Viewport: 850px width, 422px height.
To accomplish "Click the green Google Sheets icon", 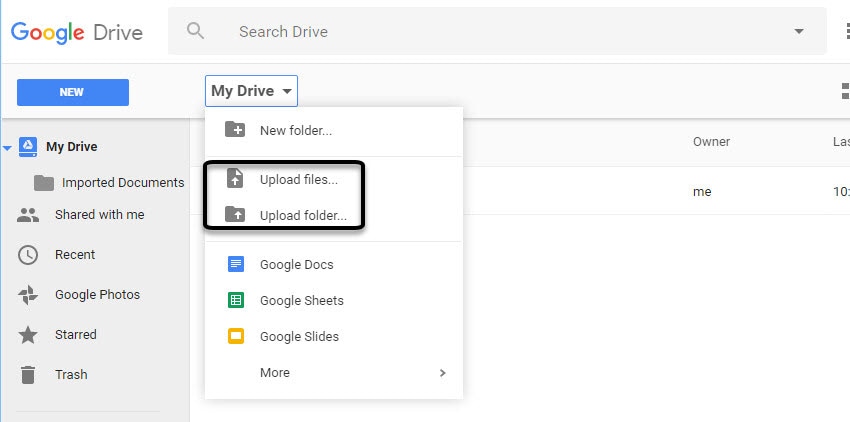I will 236,300.
